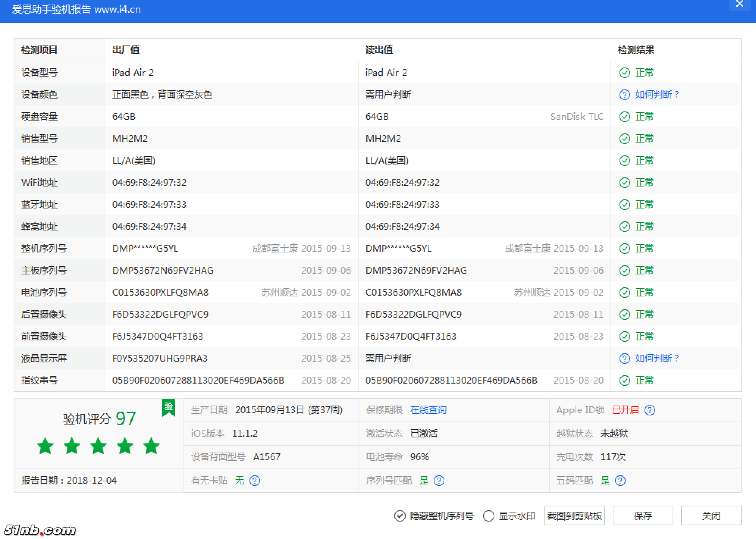Click check icon in 指纹串号 row
The width and height of the screenshot is (756, 539).
pos(624,381)
